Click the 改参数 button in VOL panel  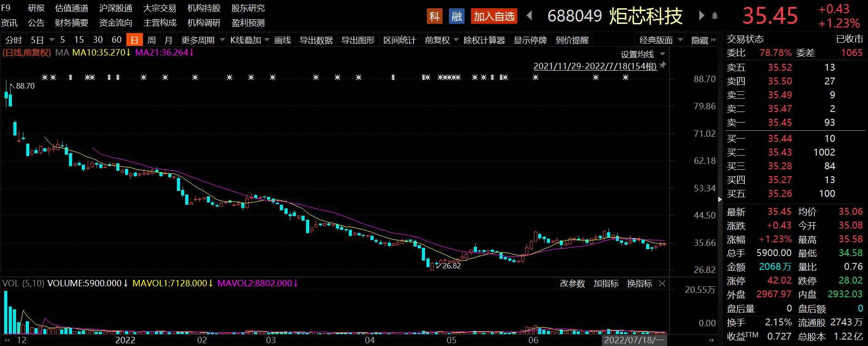click(x=572, y=284)
